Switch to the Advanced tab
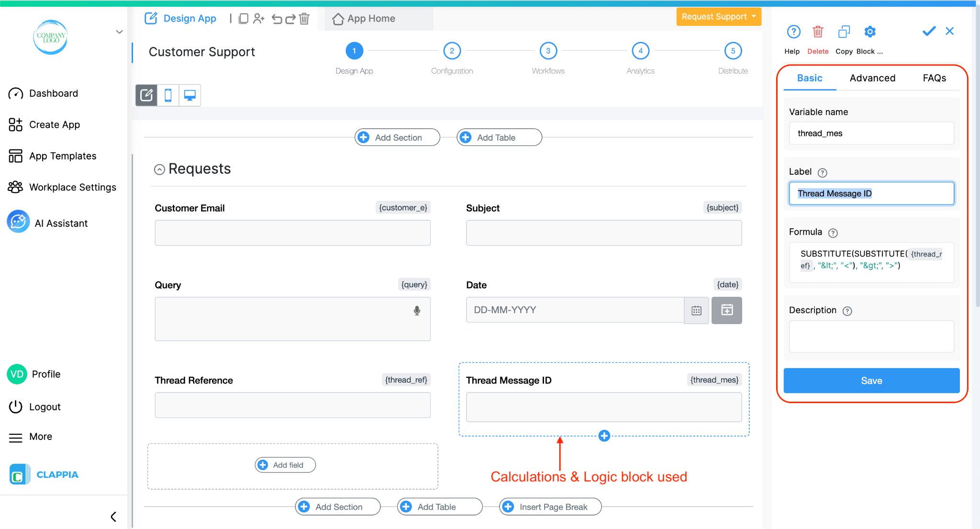The width and height of the screenshot is (980, 529). point(872,78)
